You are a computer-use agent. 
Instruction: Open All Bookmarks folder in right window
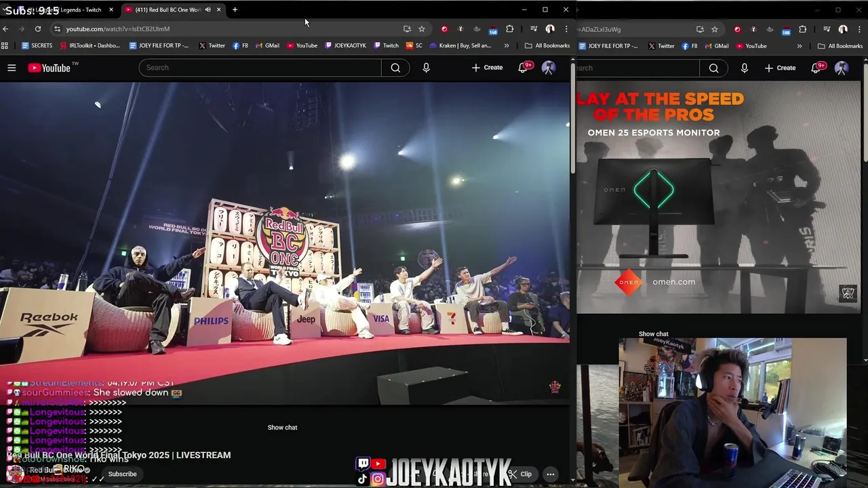[x=840, y=46]
